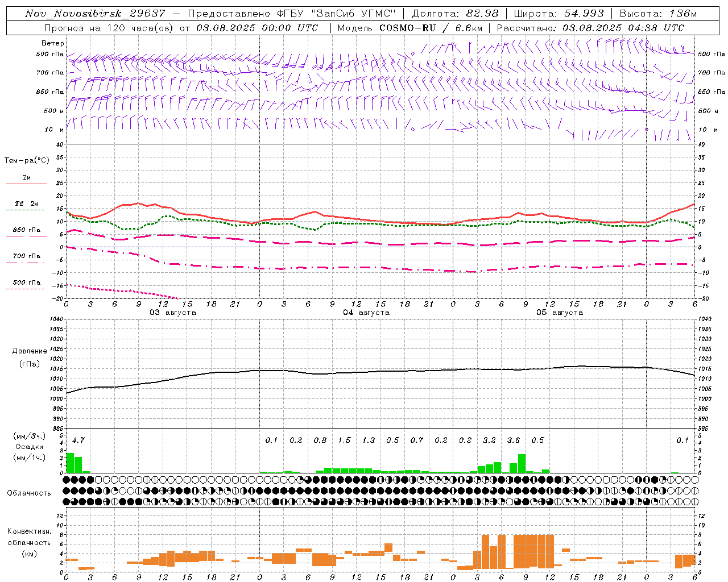728x582 pixels.
Task: Click the Td 2м legend label
Action: [x=27, y=203]
